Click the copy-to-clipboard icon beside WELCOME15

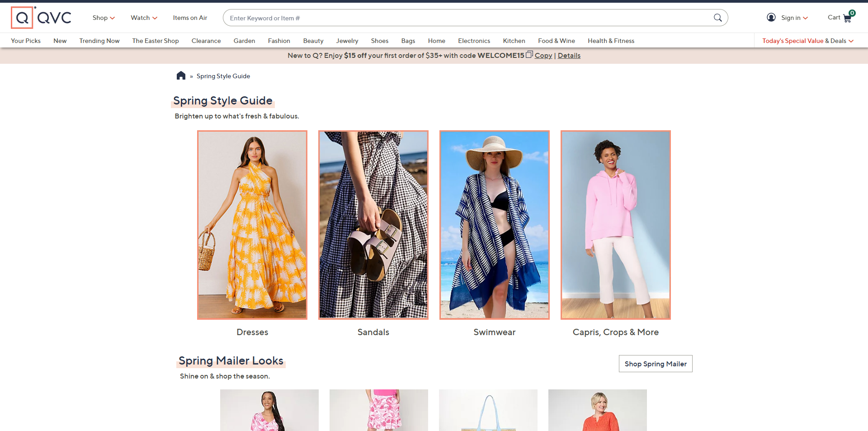(528, 54)
